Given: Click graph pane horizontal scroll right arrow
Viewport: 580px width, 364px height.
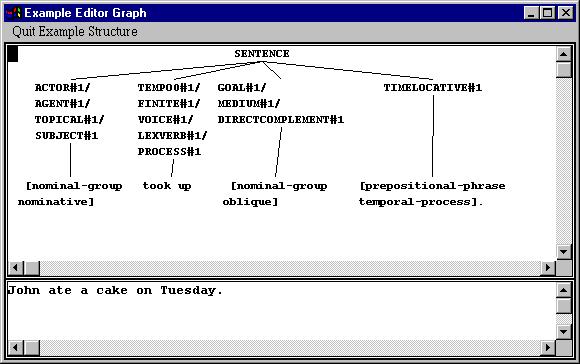Looking at the screenshot, I should [548, 268].
